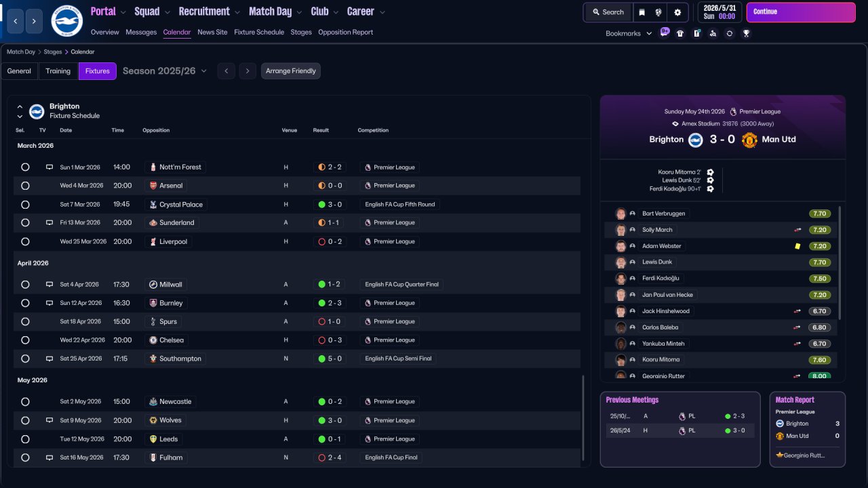
Task: Select the Burnley fixture radio button
Action: pos(25,303)
